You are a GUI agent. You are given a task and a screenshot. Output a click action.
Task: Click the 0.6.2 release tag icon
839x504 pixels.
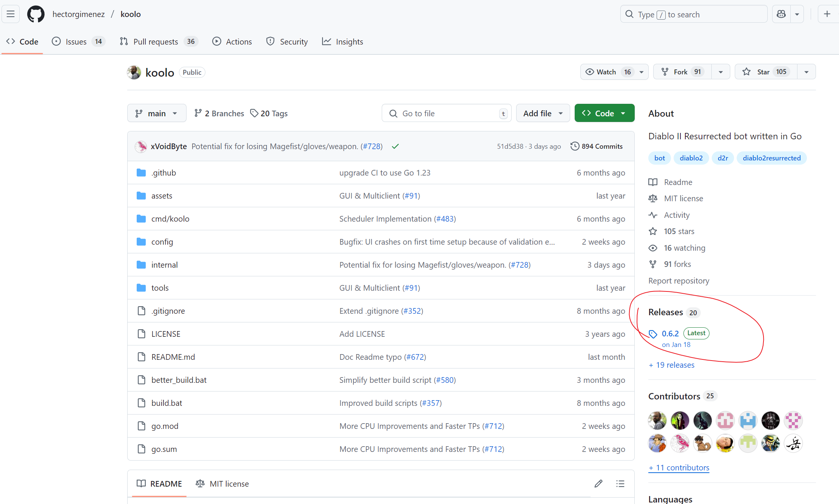point(653,334)
